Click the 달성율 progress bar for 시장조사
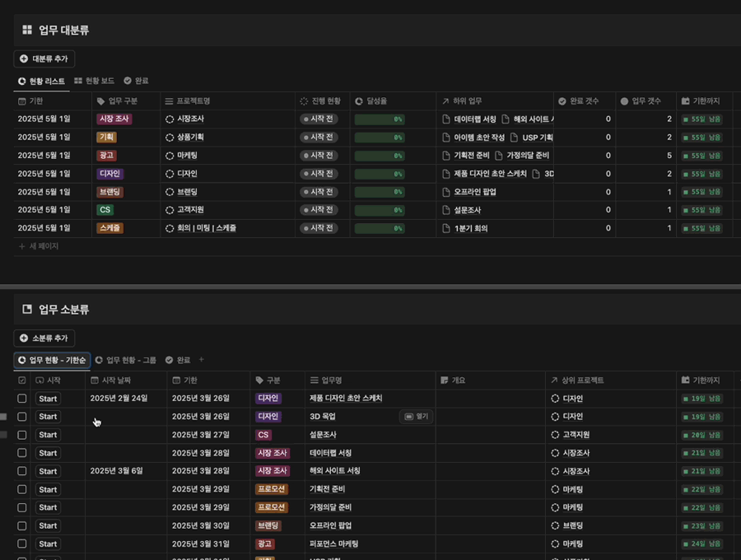 tap(379, 119)
